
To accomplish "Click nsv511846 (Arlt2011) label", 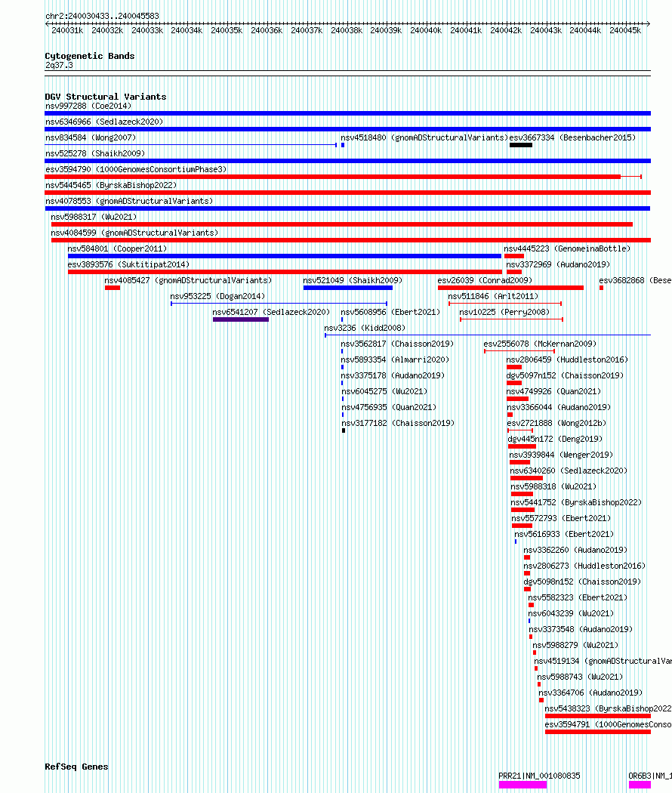I will pos(493,296).
